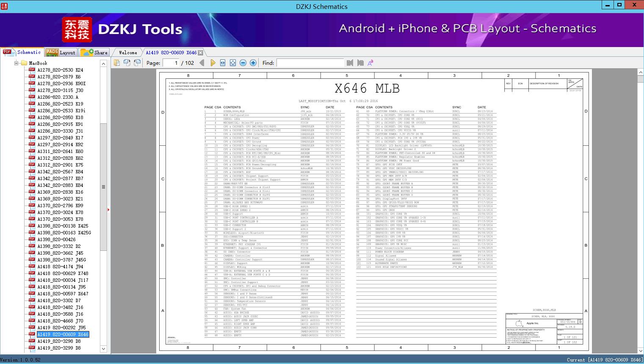Open A1418 820-4174 J94 schematic
The image size is (644, 364).
point(60,267)
